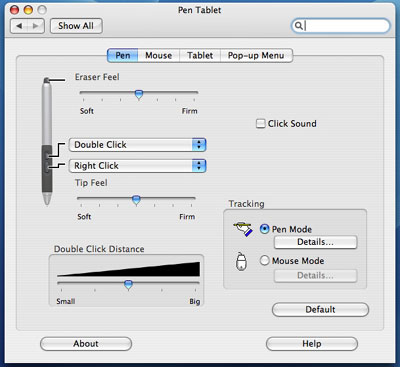Screen dimensions: 400x367
Task: Click the Show All button
Action: point(76,26)
